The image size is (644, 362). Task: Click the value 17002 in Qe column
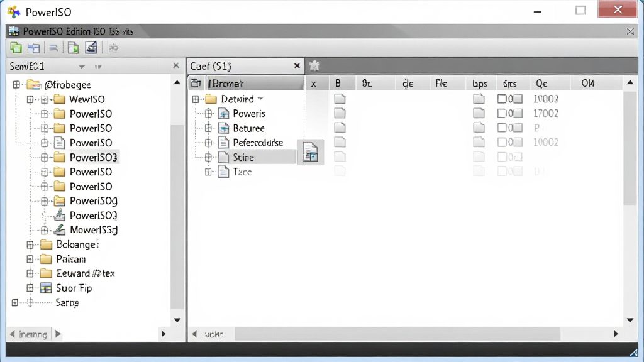545,113
